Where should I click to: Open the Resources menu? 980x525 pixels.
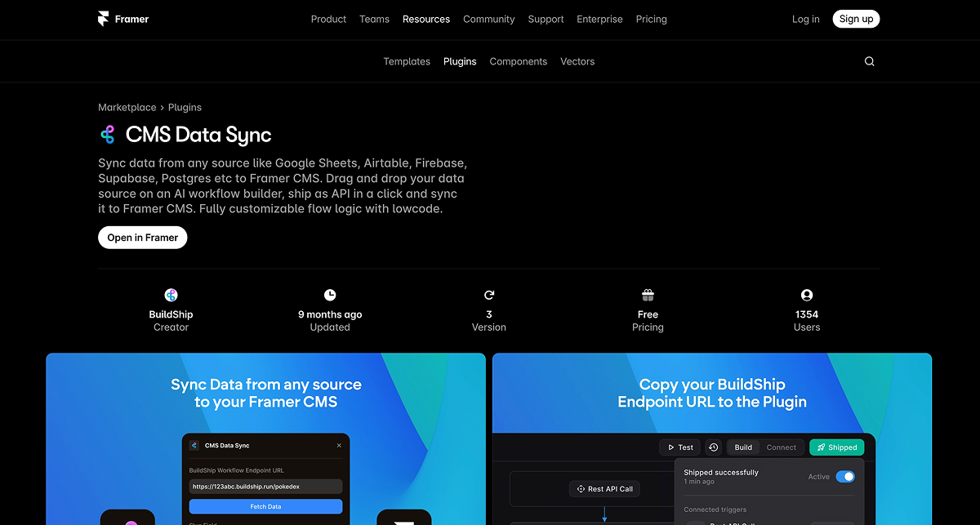426,19
